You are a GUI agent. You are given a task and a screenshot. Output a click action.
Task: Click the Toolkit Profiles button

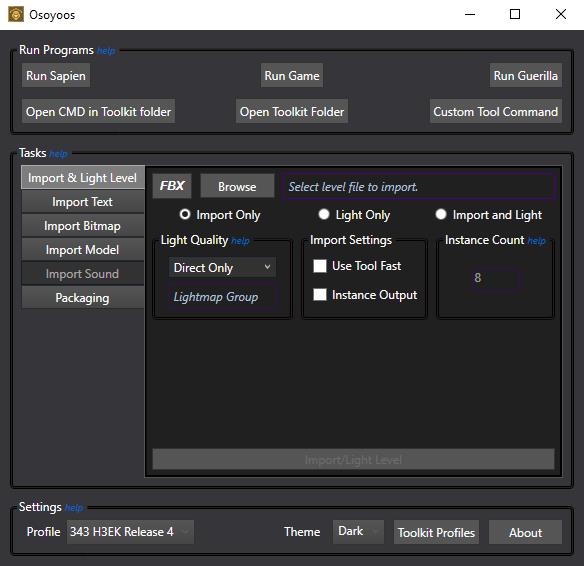click(x=436, y=532)
